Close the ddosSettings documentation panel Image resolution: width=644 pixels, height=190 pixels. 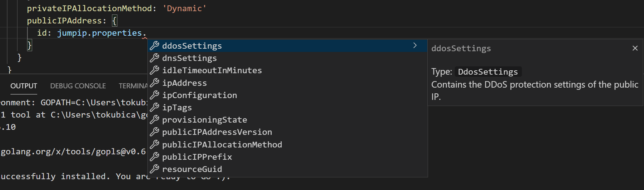coord(635,48)
